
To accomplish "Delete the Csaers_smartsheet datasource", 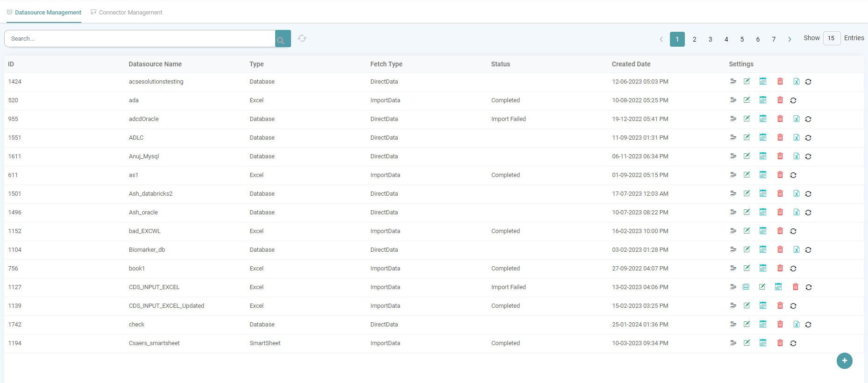I will [780, 343].
